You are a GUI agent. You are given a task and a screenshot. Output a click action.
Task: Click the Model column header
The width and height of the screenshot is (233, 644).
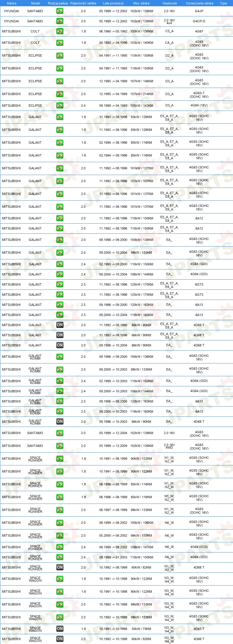click(35, 3)
